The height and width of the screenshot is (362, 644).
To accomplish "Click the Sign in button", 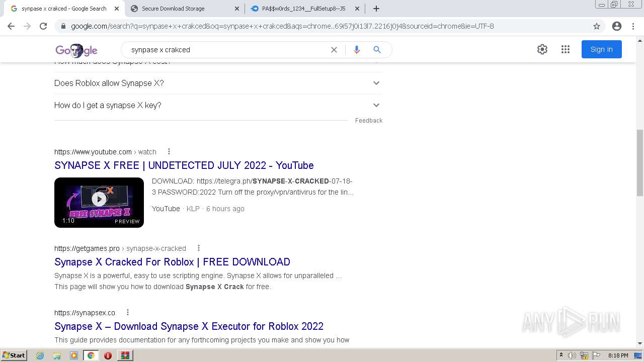I will coord(601,49).
